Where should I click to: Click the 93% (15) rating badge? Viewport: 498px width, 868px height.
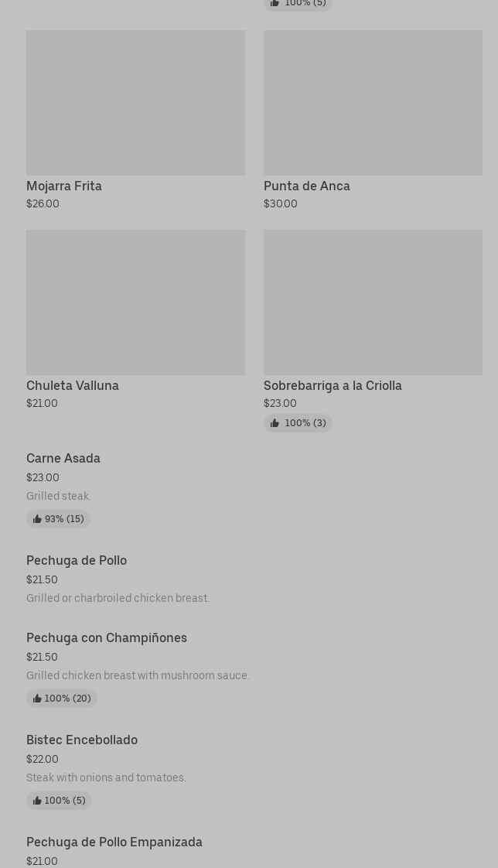click(x=59, y=519)
